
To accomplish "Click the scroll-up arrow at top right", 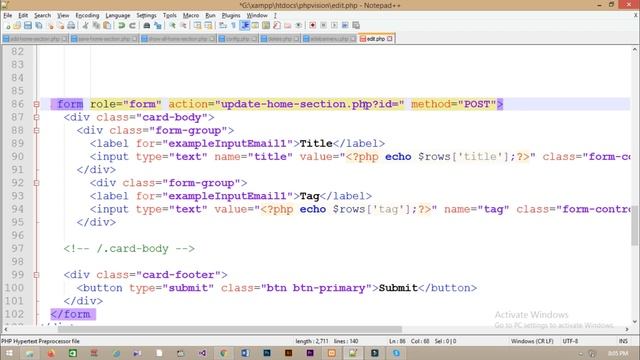I will (x=635, y=49).
